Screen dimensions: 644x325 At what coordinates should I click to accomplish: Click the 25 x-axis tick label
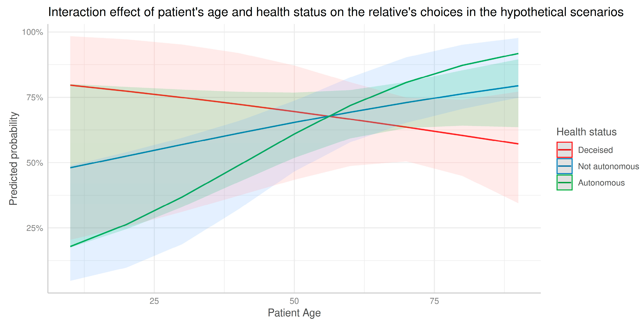[154, 301]
